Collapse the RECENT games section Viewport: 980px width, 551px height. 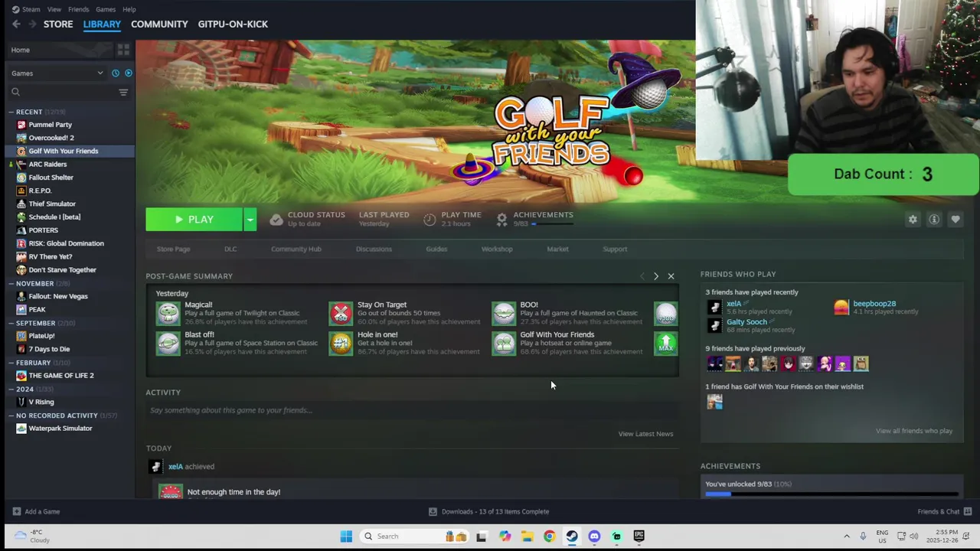pyautogui.click(x=11, y=112)
